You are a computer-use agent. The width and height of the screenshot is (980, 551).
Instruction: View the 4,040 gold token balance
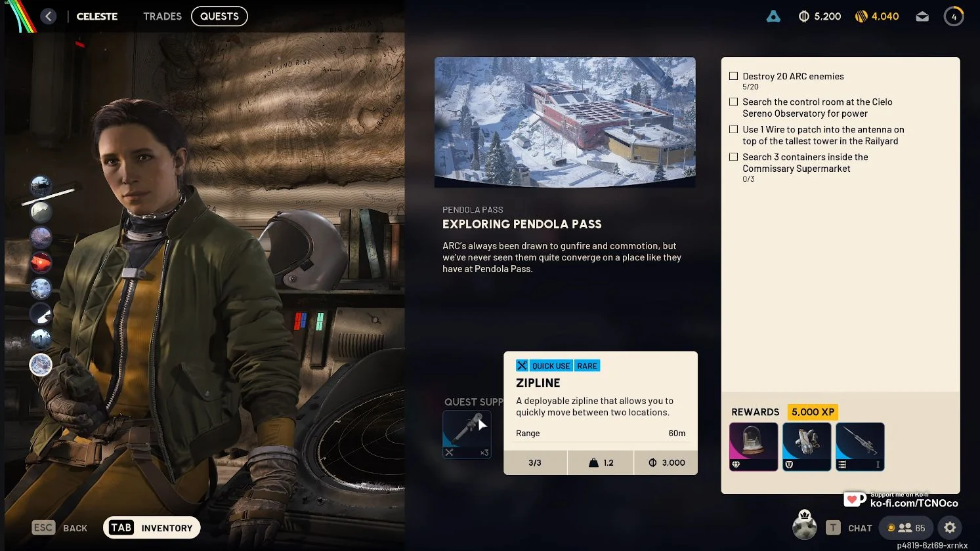pyautogui.click(x=877, y=16)
